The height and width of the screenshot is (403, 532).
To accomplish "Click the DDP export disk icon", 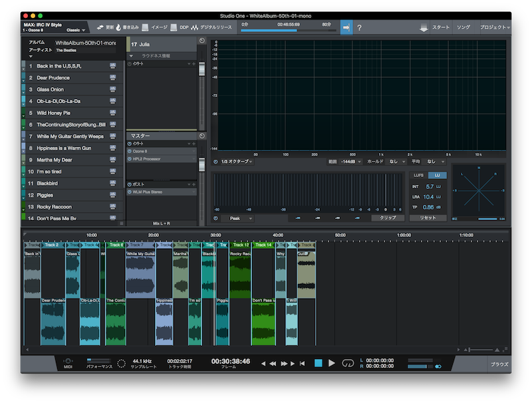I will click(174, 27).
